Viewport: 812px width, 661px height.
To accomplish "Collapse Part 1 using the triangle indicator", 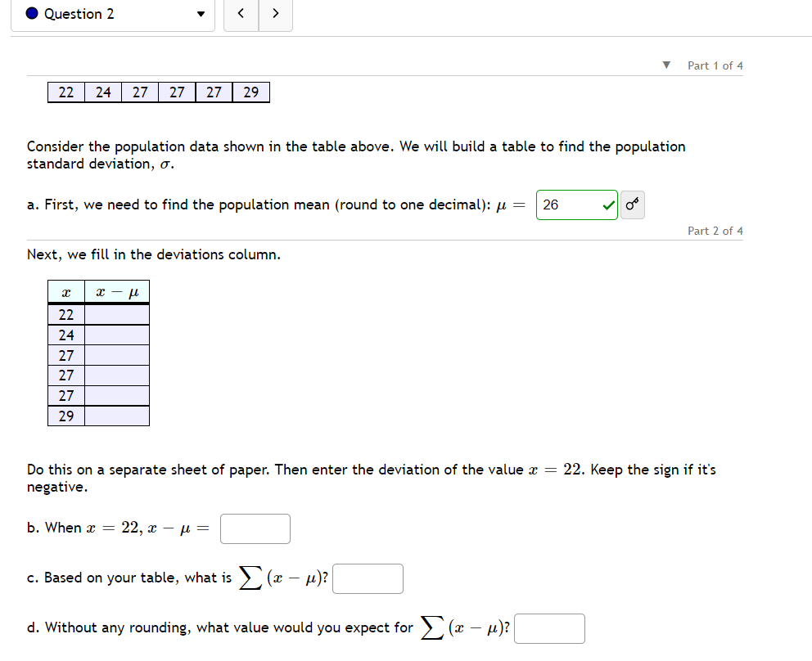I will pos(666,65).
